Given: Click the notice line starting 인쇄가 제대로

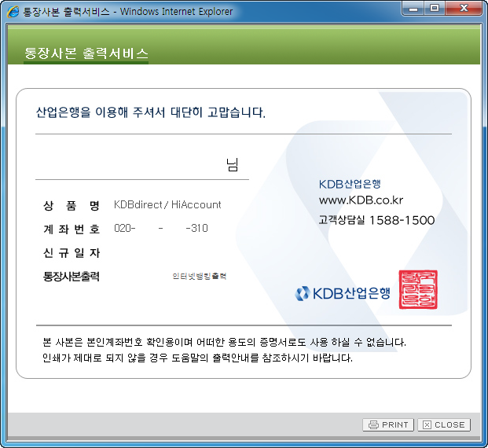Looking at the screenshot, I should click(x=197, y=358).
